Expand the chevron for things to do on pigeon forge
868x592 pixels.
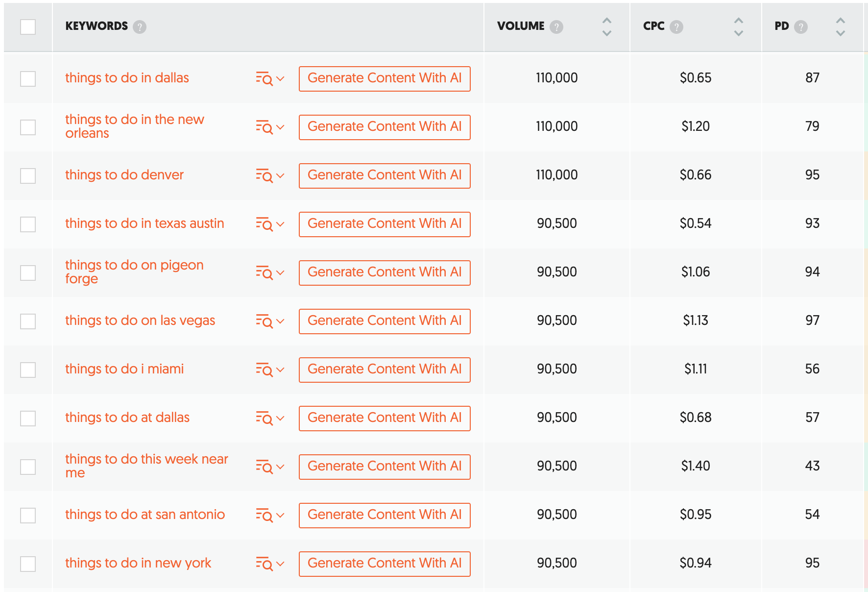click(x=280, y=272)
